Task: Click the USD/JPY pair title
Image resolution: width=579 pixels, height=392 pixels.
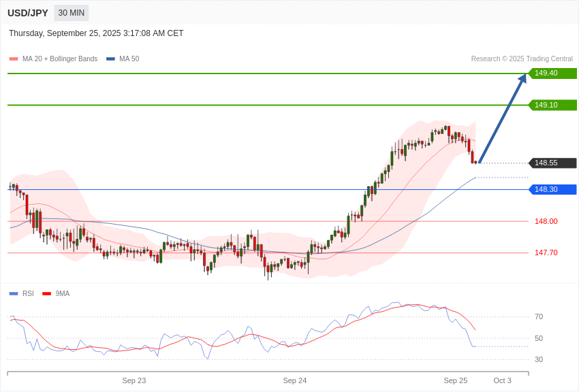Action: 28,13
